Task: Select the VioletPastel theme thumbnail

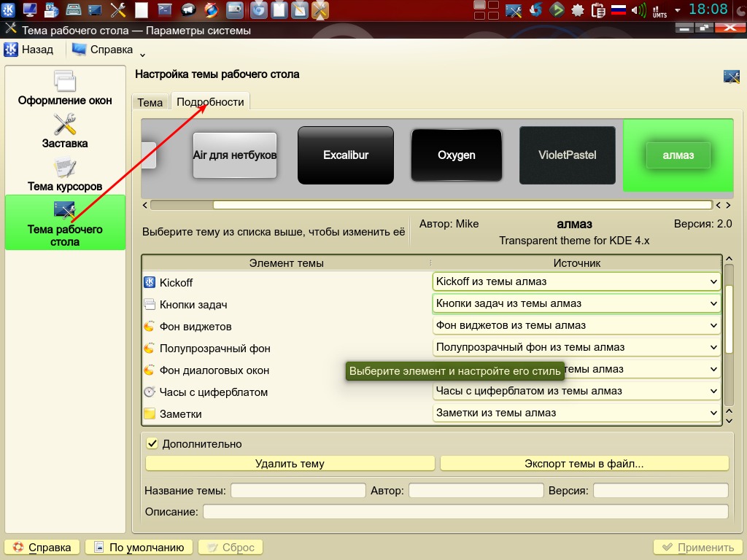Action: (x=567, y=155)
